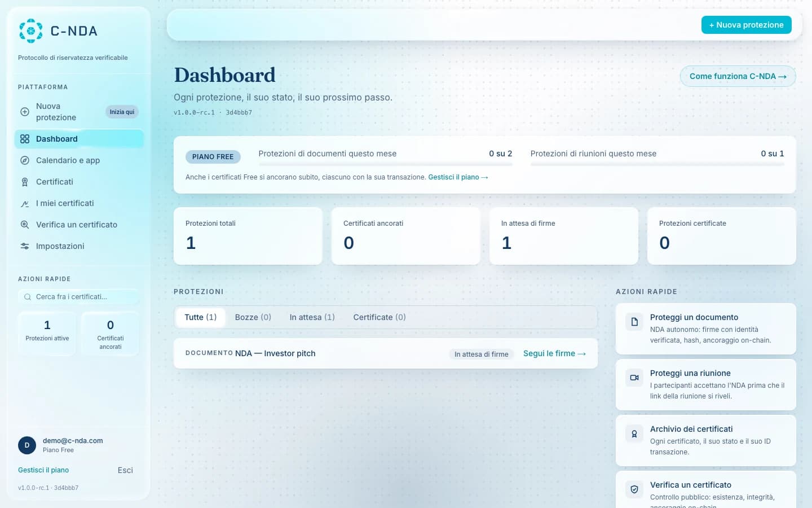
Task: Select Dashboard in the sidebar
Action: [x=79, y=139]
